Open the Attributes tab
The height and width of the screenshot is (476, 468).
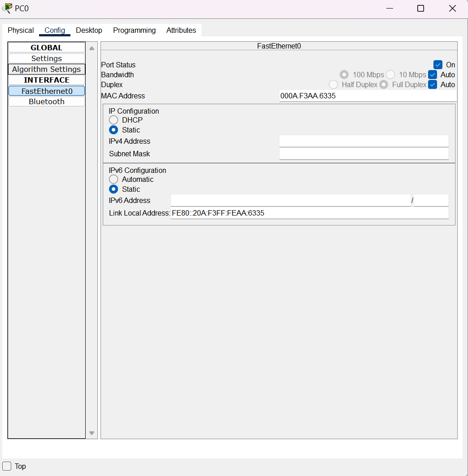(x=181, y=31)
